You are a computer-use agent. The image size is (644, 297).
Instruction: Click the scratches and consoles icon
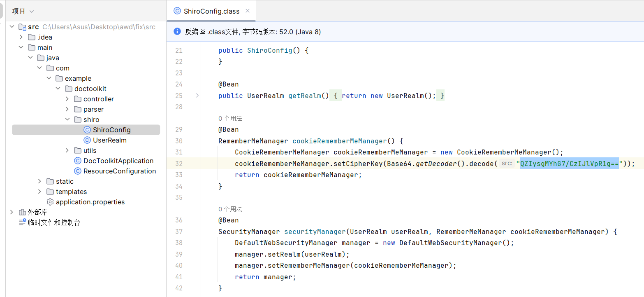tap(22, 222)
